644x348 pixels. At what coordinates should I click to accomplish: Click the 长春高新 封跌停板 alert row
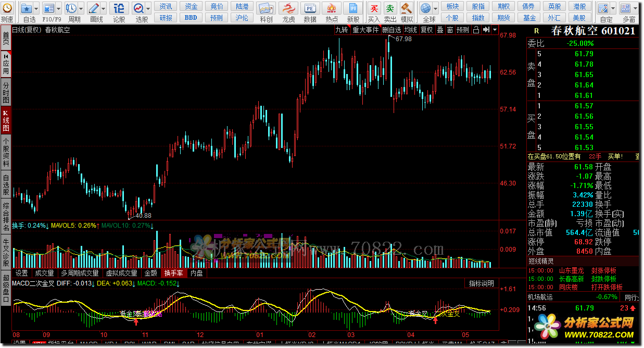(583, 279)
